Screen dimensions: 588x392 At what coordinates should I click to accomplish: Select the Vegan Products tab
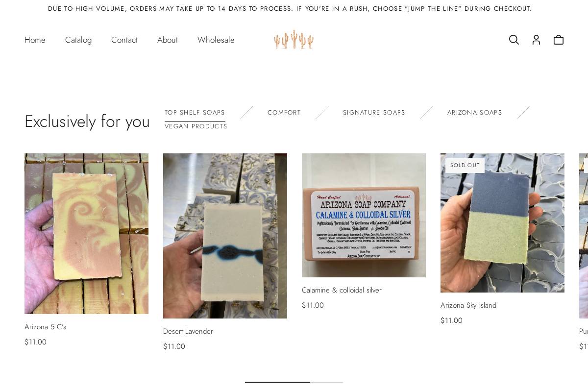196,126
